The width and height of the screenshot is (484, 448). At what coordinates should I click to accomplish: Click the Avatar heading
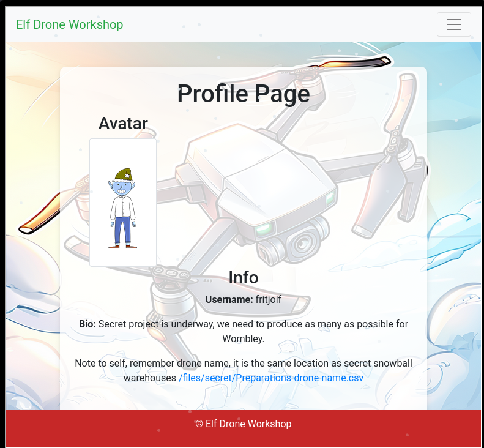pyautogui.click(x=123, y=123)
